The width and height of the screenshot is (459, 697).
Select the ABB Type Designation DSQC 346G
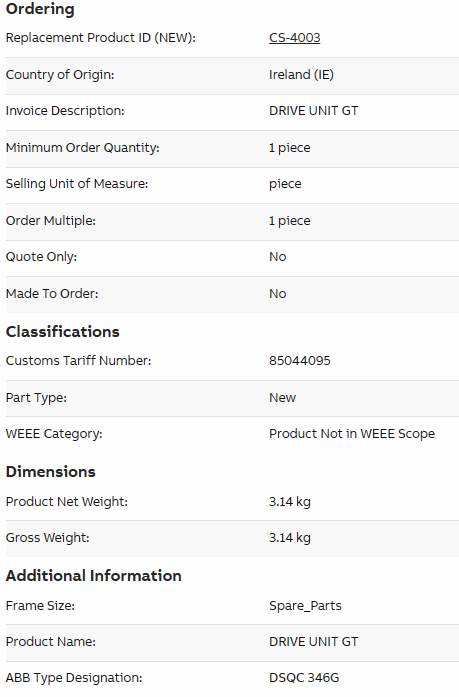point(304,678)
